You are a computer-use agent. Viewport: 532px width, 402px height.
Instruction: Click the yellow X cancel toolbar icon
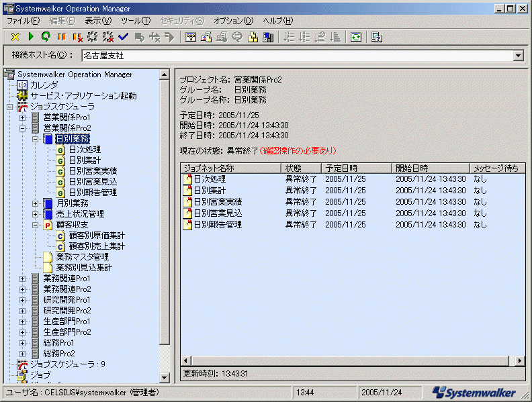click(x=15, y=37)
